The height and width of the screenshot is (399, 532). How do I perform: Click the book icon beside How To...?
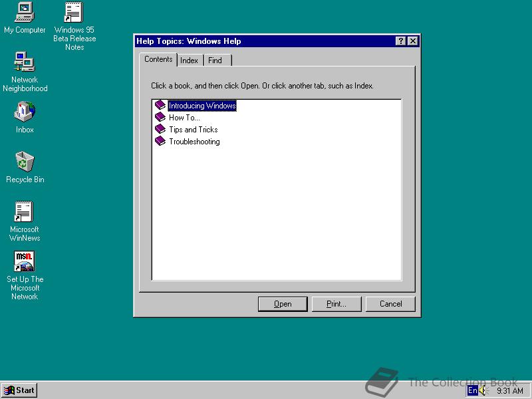point(160,117)
